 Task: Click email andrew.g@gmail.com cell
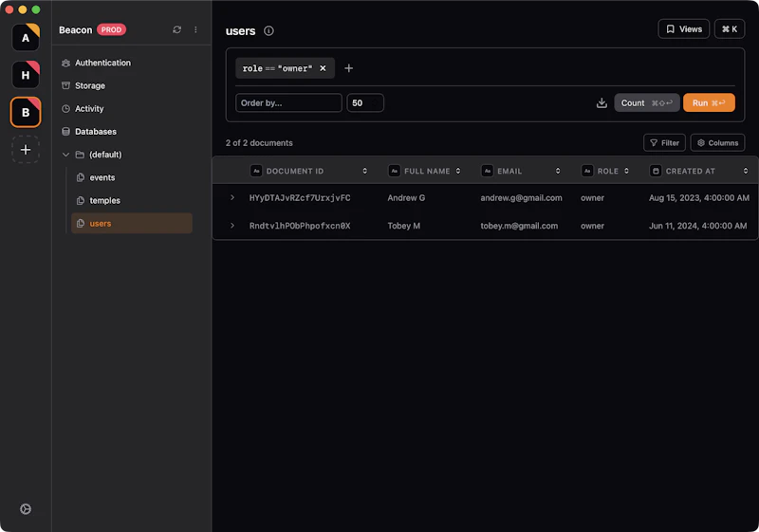tap(521, 198)
